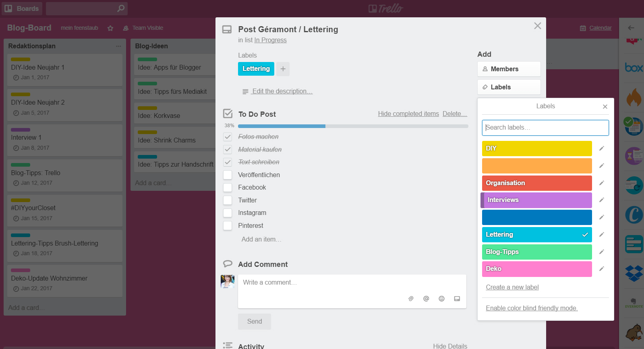Star the Blog-Board
The width and height of the screenshot is (644, 349).
pyautogui.click(x=110, y=28)
